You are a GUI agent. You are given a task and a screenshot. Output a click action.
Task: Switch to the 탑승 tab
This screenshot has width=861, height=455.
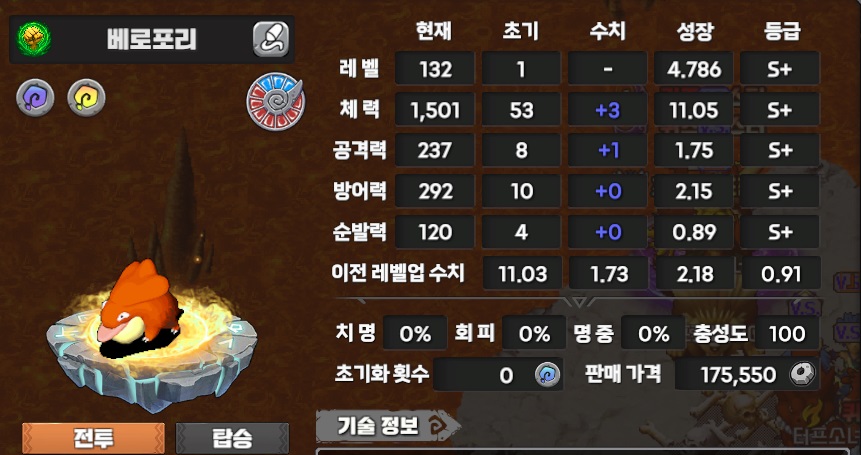pyautogui.click(x=232, y=438)
